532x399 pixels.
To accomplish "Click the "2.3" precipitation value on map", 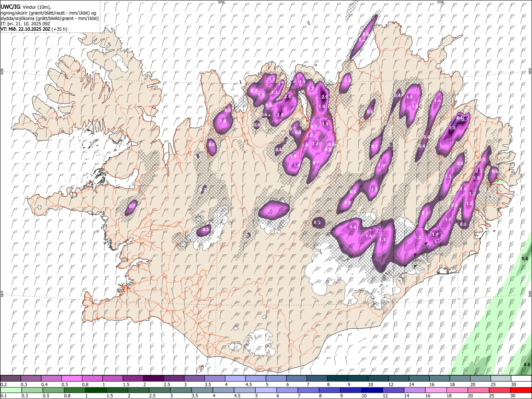I will 478,171.
